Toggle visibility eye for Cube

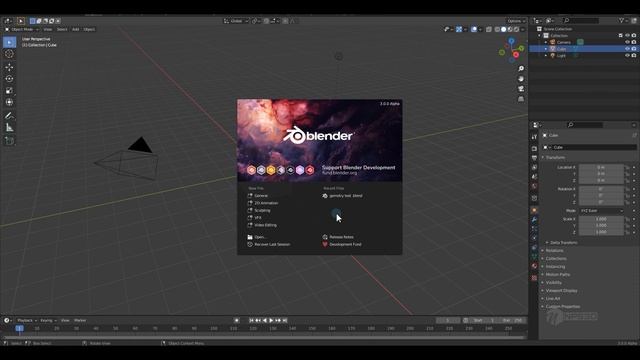[627, 49]
